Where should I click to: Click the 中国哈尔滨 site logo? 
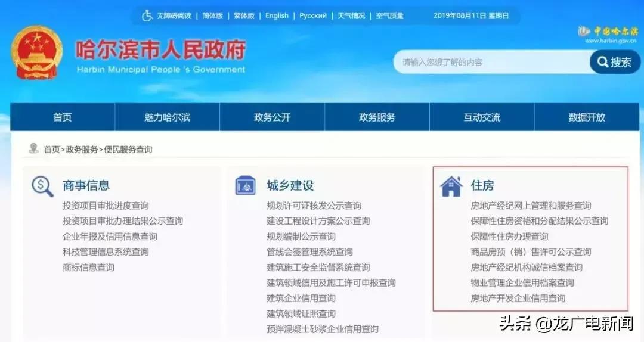(x=608, y=35)
